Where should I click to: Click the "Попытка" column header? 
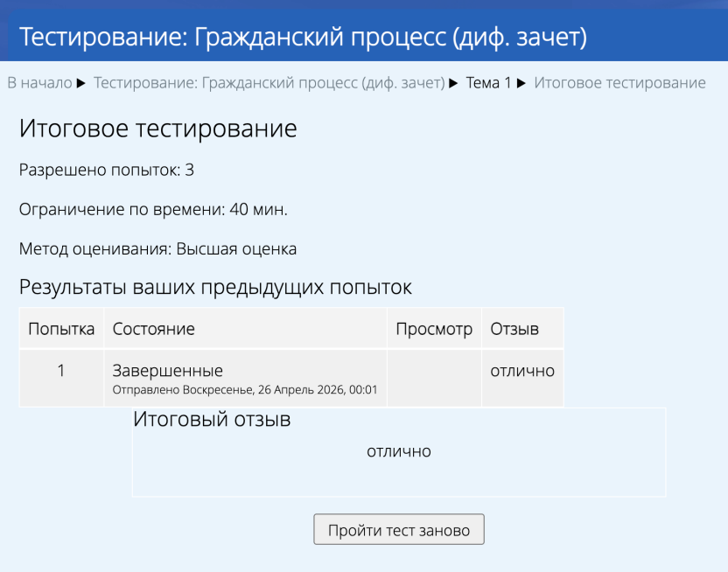(x=61, y=329)
